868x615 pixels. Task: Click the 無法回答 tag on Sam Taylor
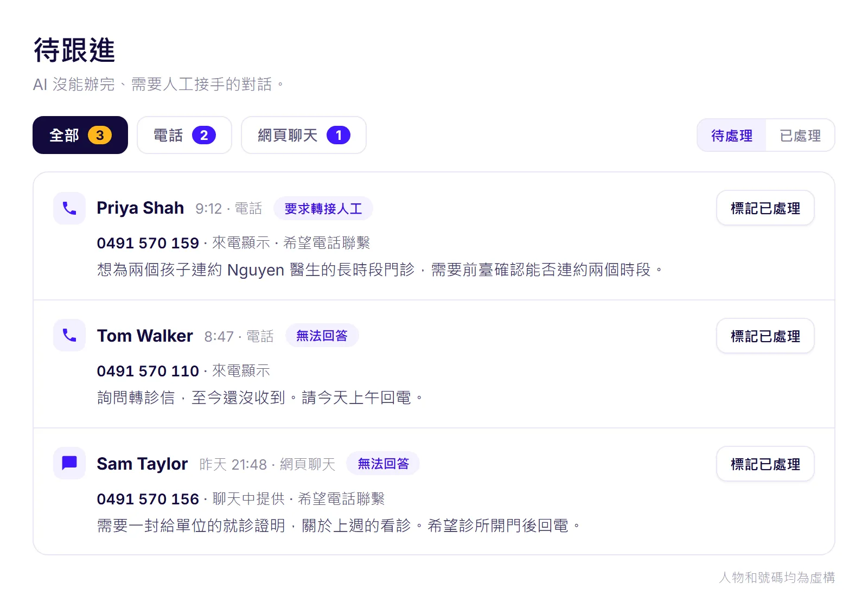[x=383, y=464]
